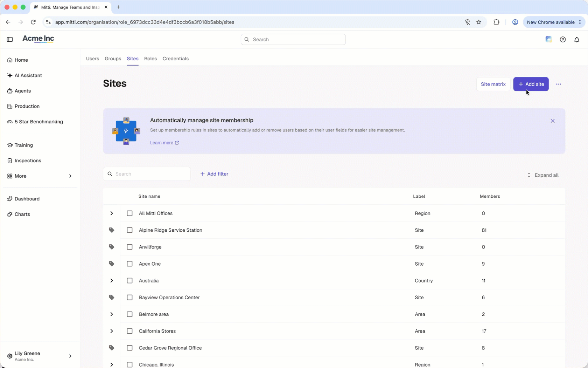588x368 pixels.
Task: Open the help question mark icon
Action: click(563, 40)
